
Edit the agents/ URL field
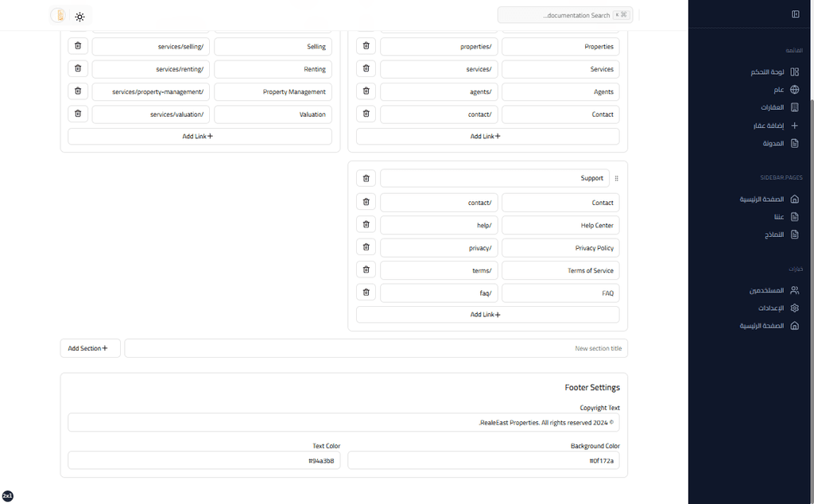pyautogui.click(x=439, y=91)
